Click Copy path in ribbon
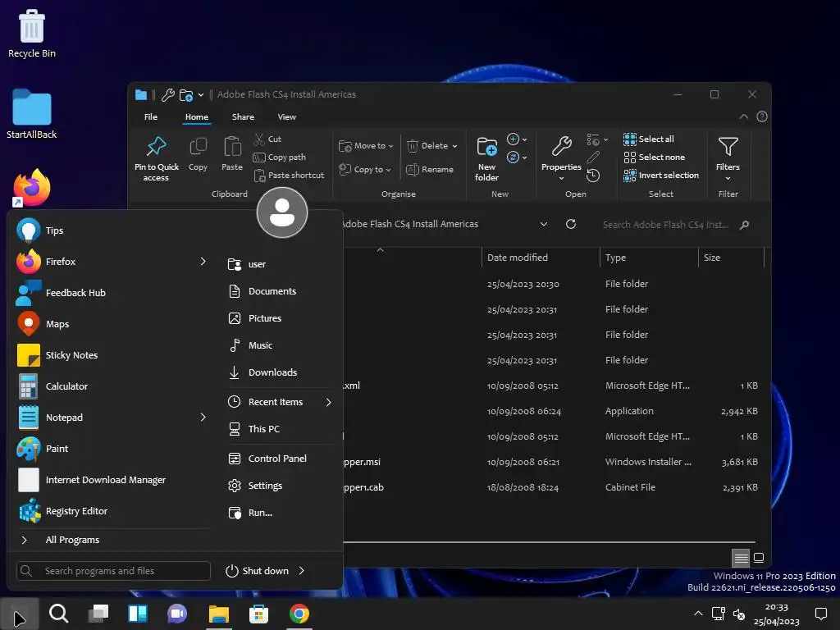The image size is (840, 630). pyautogui.click(x=280, y=157)
